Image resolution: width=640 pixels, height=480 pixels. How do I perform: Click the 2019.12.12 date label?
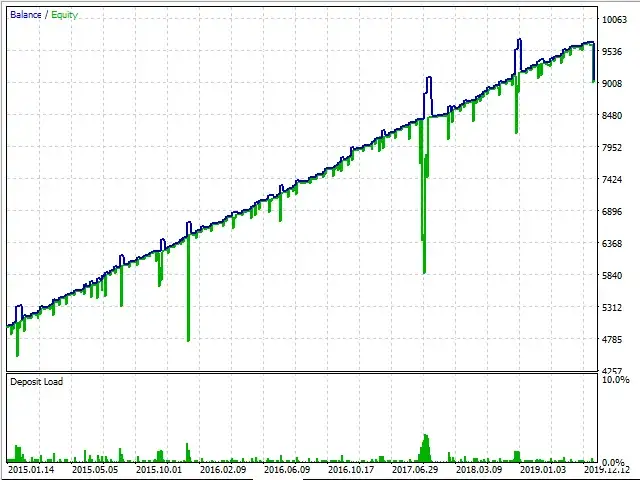607,469
